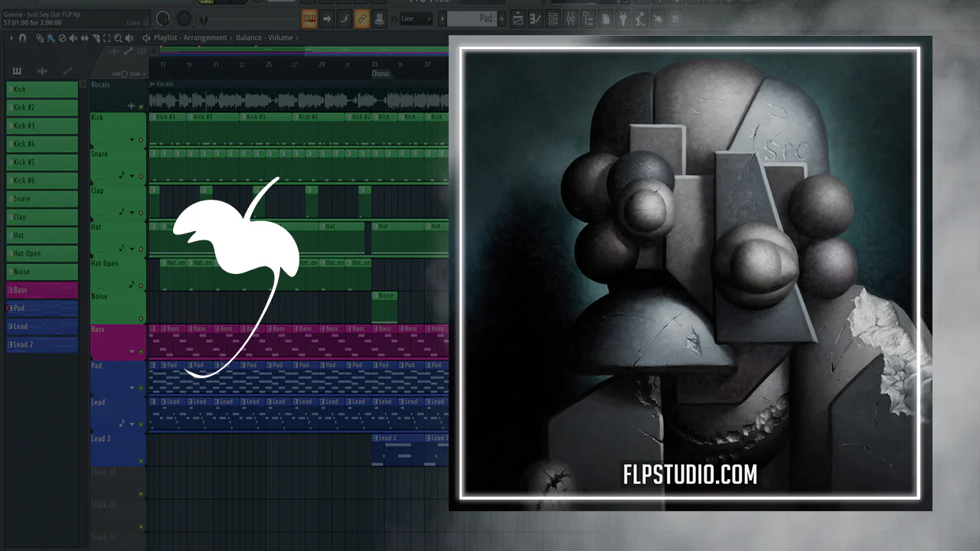Viewport: 980px width, 551px height.
Task: Open the Line snap dropdown
Action: click(x=416, y=18)
